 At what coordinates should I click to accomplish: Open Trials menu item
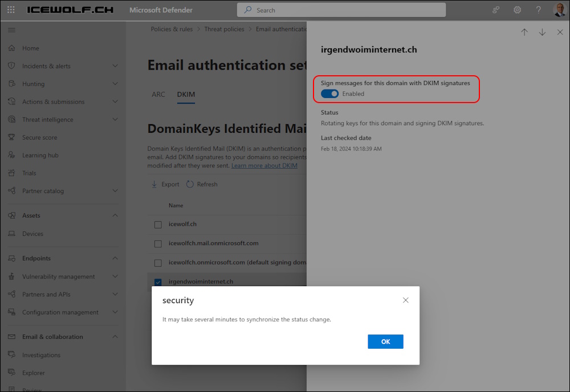[x=29, y=173]
